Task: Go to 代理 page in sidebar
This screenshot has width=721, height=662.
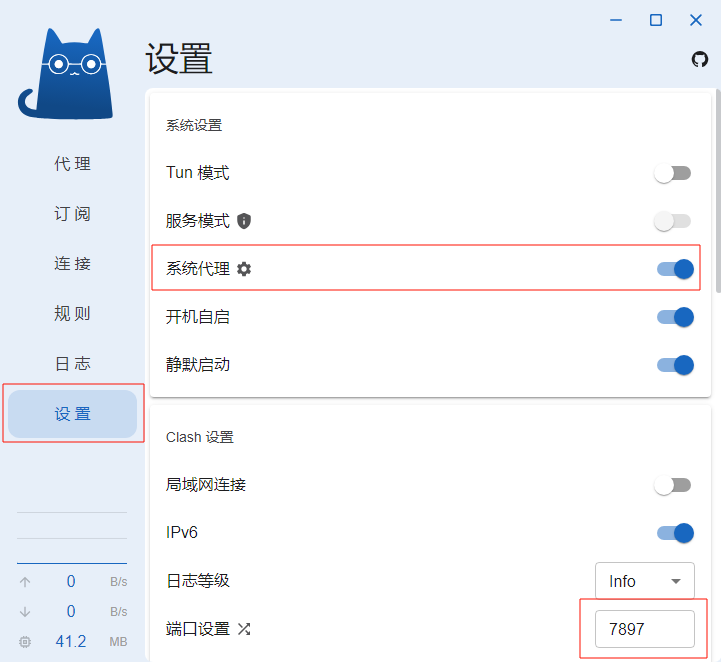Action: 73,164
